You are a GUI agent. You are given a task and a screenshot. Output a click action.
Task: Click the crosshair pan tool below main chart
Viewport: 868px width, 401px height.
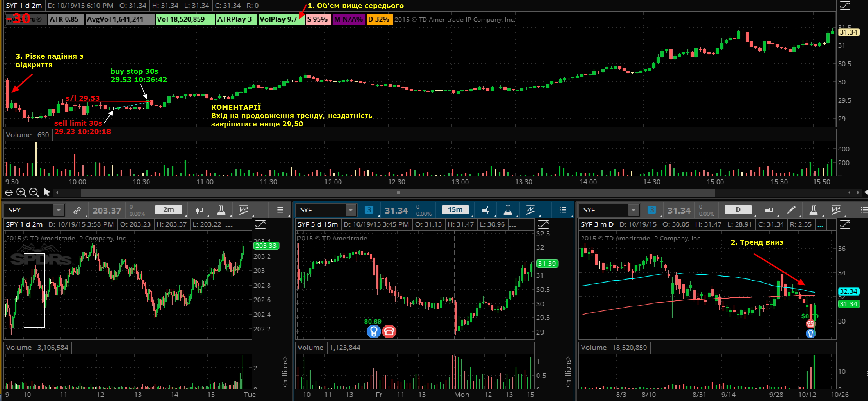[9, 192]
